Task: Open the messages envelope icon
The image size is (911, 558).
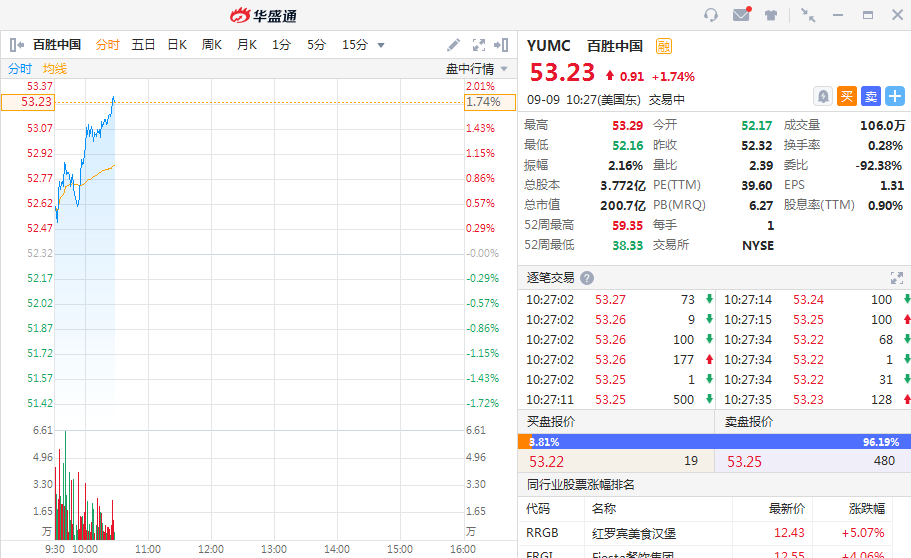Action: pyautogui.click(x=741, y=15)
